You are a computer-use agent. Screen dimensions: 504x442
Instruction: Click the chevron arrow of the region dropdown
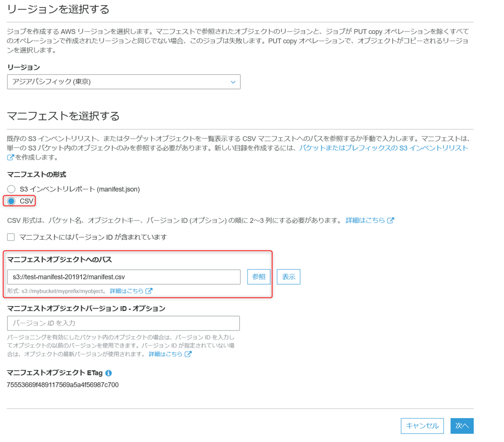[x=233, y=82]
